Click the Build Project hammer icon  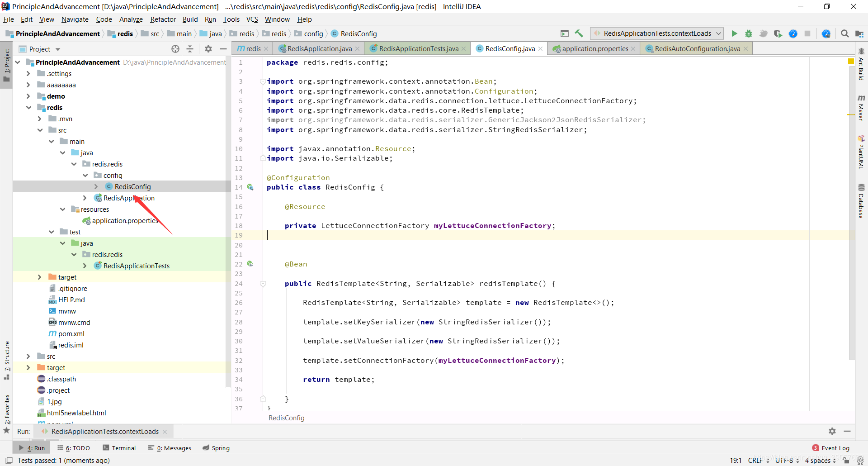click(x=579, y=33)
